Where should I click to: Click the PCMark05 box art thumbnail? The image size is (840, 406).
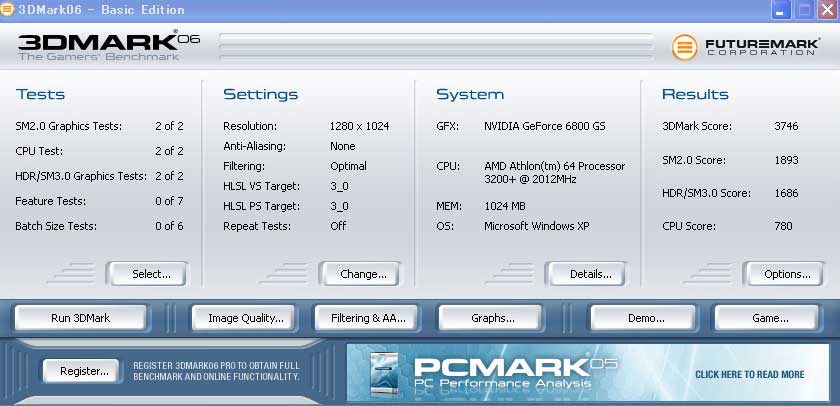pos(385,373)
